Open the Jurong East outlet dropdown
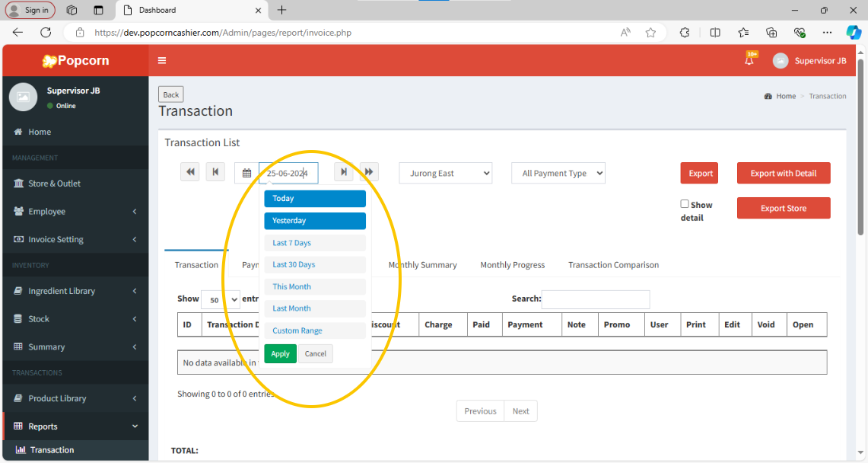 (x=446, y=174)
